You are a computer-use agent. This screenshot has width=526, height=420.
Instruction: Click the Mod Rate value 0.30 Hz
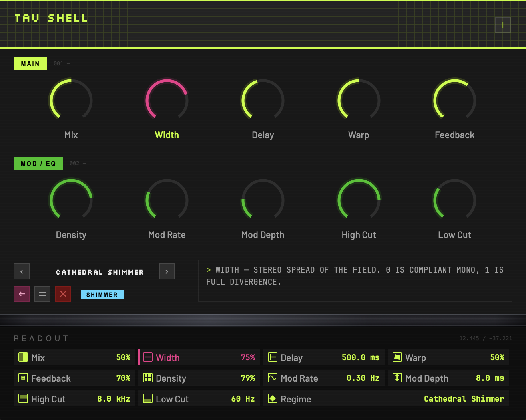pyautogui.click(x=363, y=378)
